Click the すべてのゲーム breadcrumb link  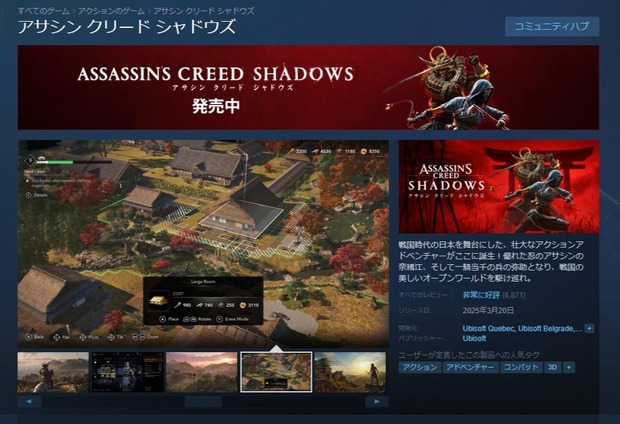coord(43,11)
